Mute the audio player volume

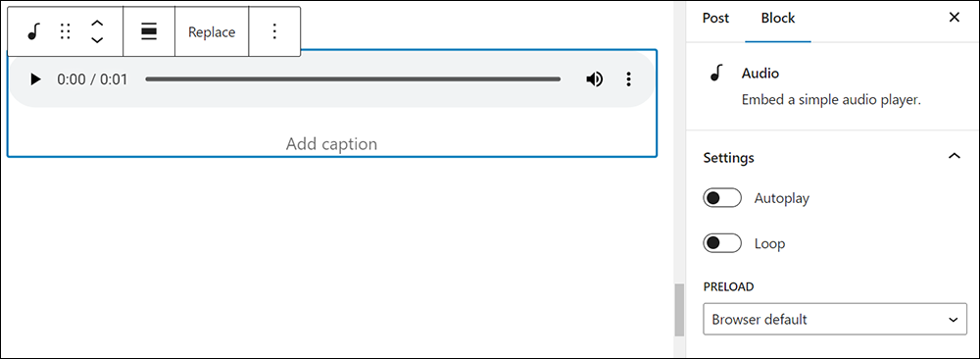(595, 79)
